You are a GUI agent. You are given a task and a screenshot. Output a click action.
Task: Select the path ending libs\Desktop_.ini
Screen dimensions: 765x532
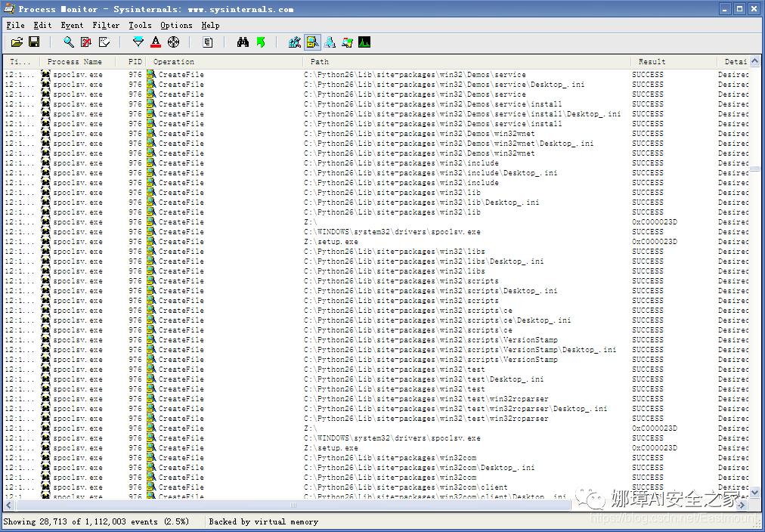click(423, 261)
